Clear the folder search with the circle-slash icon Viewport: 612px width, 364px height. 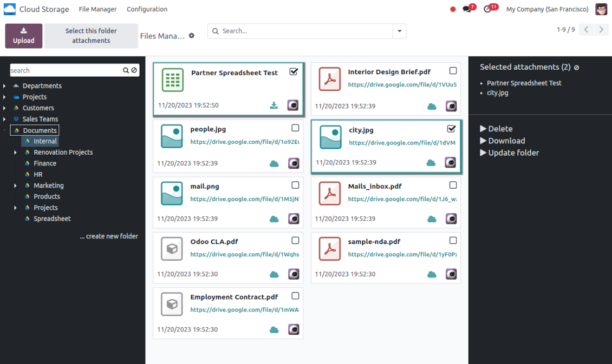pyautogui.click(x=134, y=70)
